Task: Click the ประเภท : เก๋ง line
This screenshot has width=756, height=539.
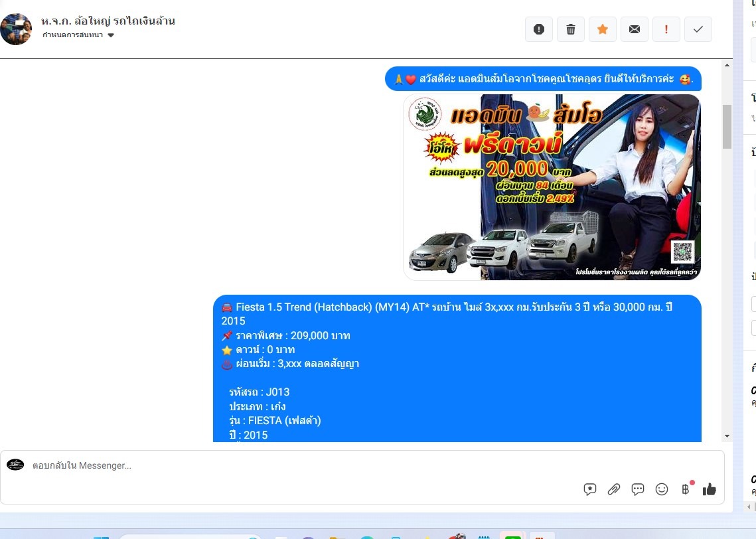Action: pos(258,406)
